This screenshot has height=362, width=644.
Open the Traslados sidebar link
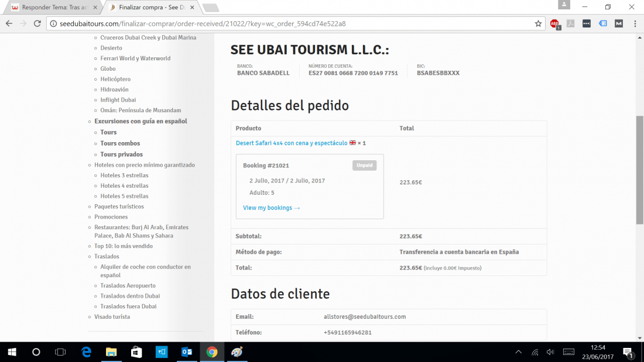coord(107,257)
